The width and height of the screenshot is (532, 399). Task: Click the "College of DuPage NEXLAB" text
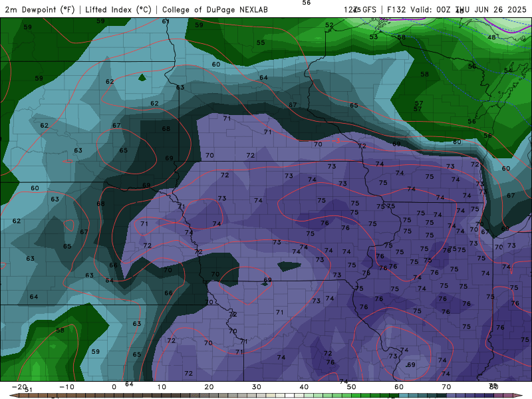[x=215, y=9]
